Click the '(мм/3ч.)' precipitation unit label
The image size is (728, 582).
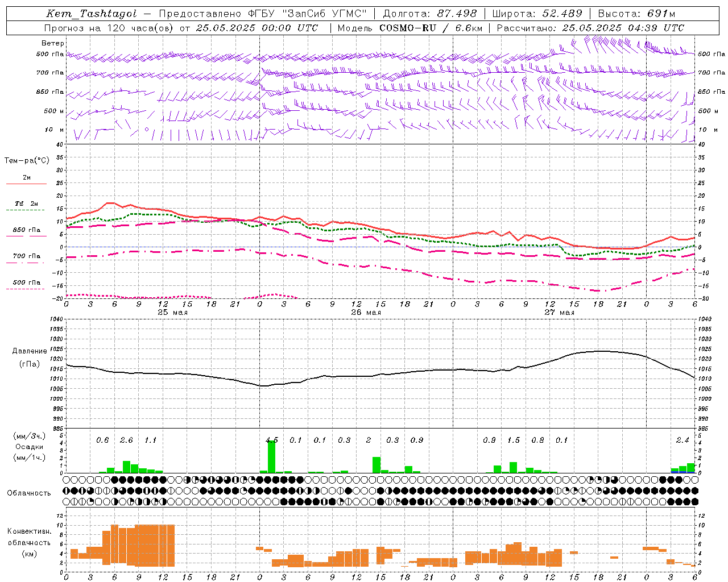tap(30, 436)
